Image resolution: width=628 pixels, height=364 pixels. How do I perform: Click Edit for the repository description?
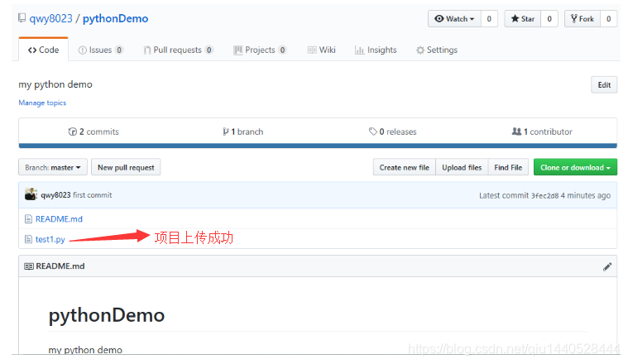pyautogui.click(x=604, y=85)
